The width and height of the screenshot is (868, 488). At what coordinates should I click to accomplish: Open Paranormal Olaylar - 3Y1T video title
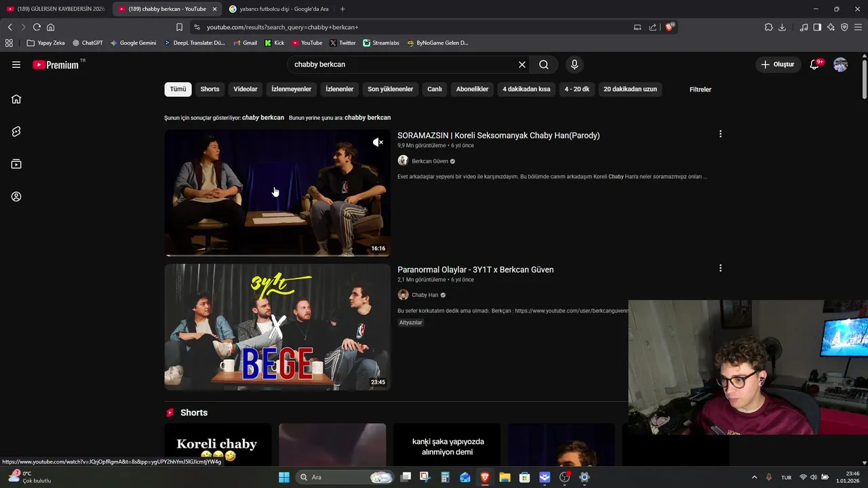[475, 270]
